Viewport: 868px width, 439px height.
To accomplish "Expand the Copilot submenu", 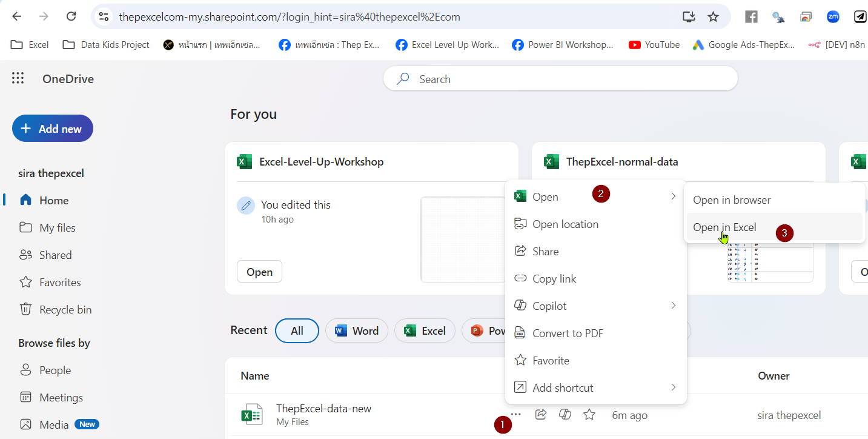I will (x=672, y=305).
